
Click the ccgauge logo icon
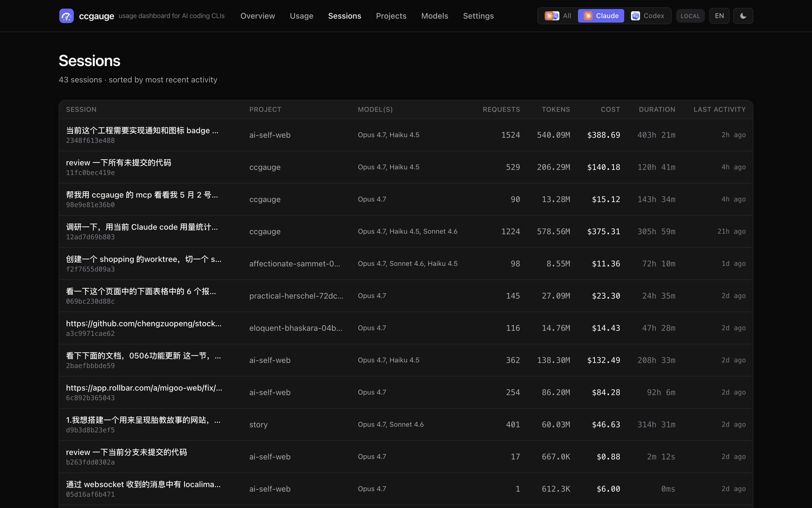click(x=67, y=16)
